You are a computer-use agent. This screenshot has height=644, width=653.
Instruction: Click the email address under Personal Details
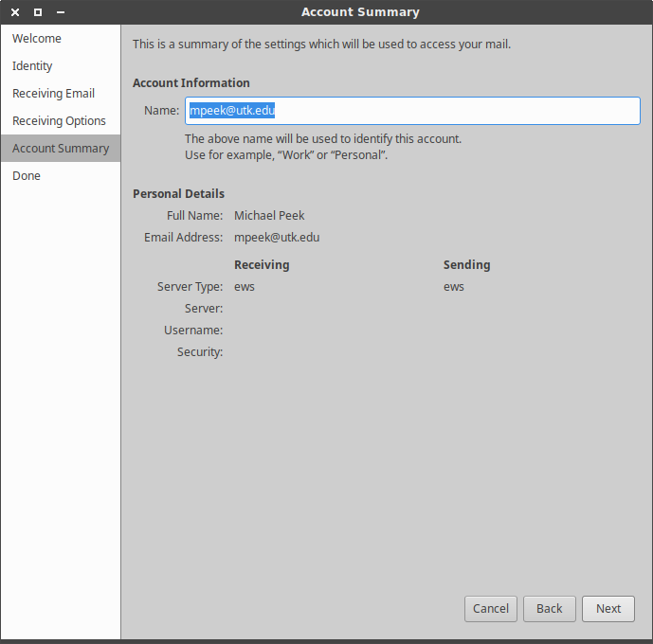point(277,238)
